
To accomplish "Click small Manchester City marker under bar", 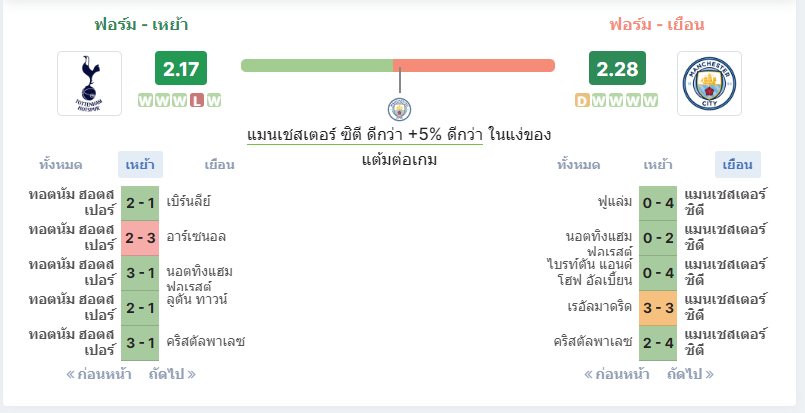I will (x=399, y=109).
